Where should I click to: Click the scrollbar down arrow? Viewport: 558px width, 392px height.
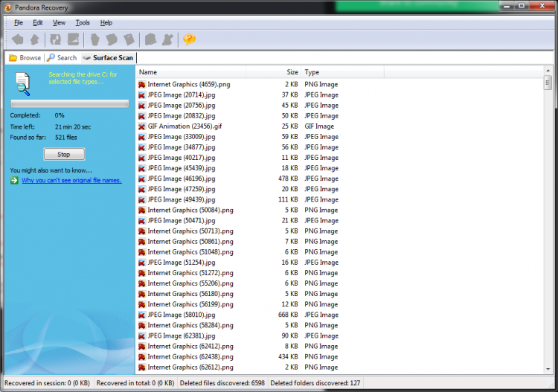click(x=548, y=369)
